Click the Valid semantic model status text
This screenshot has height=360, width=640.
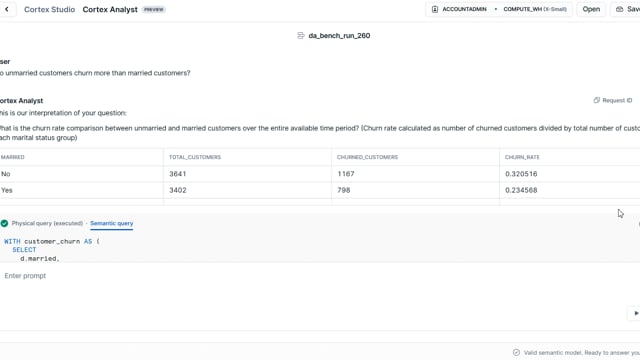tap(582, 352)
